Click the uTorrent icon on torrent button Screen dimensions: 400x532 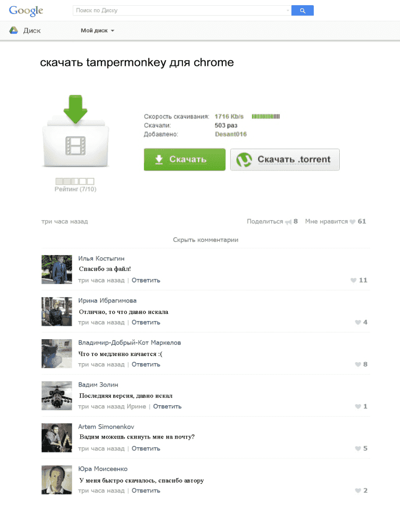[244, 159]
